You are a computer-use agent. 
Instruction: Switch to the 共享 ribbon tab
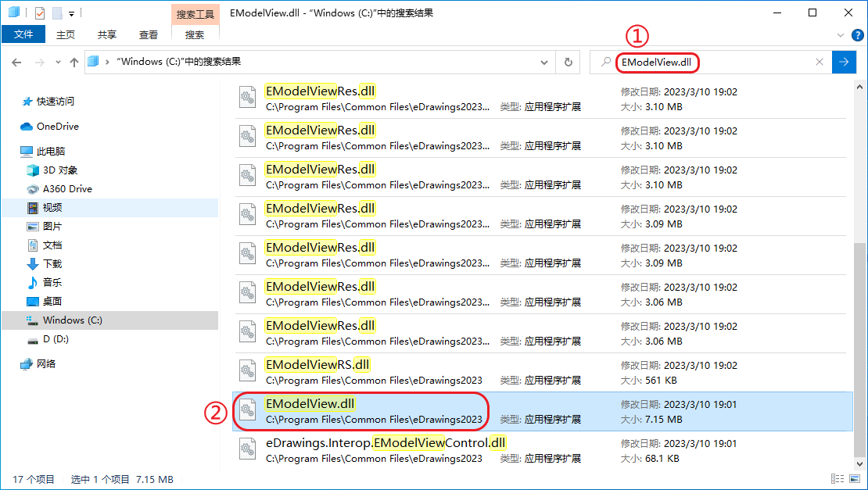click(x=107, y=34)
